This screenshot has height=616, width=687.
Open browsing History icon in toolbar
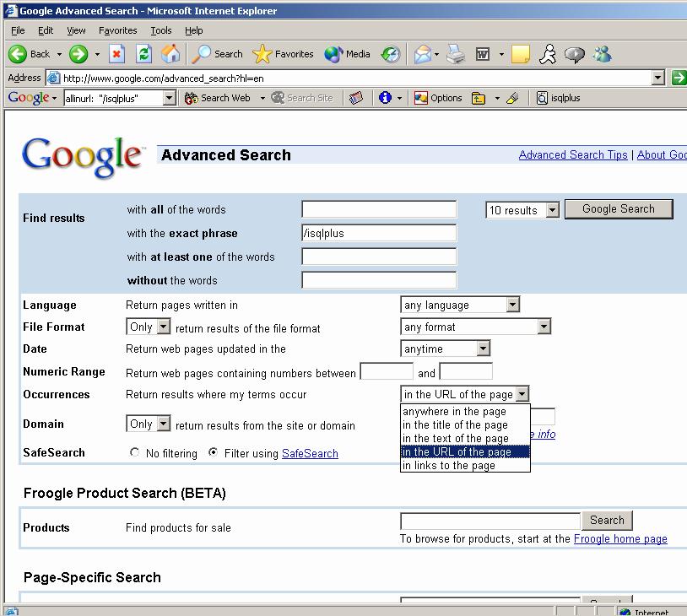coord(391,54)
